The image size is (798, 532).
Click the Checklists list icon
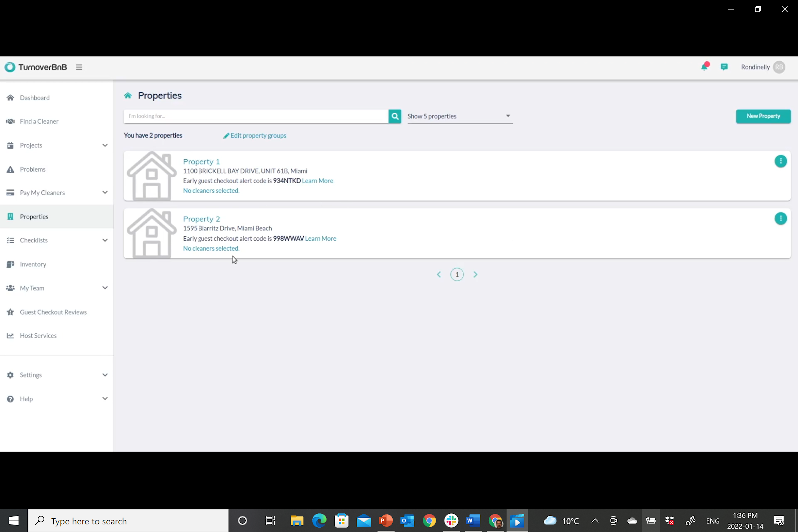click(10, 240)
